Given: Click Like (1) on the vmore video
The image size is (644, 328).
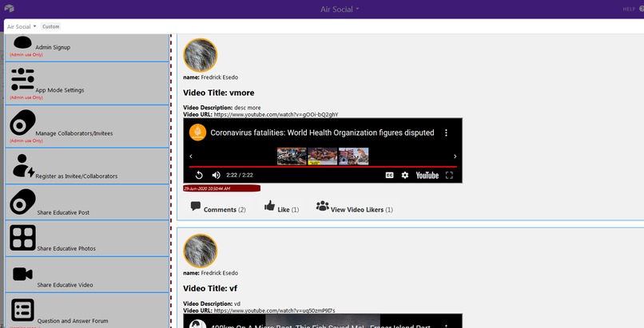Looking at the screenshot, I should click(x=288, y=210).
